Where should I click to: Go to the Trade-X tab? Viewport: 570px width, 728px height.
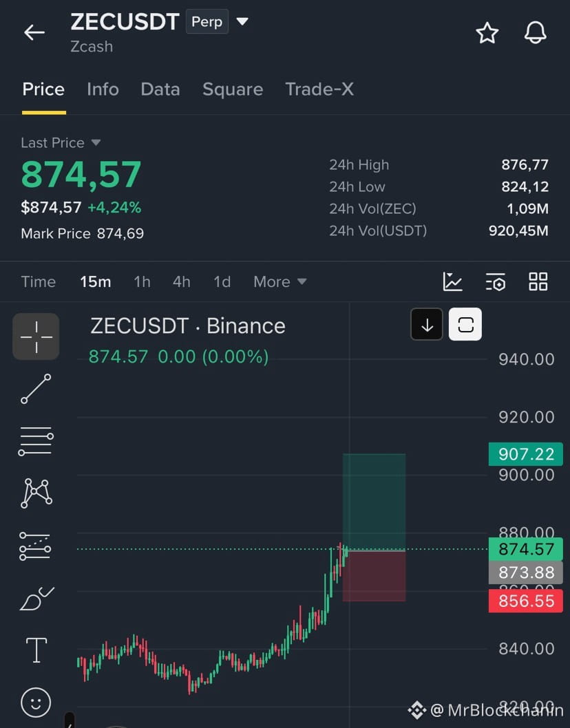click(319, 89)
